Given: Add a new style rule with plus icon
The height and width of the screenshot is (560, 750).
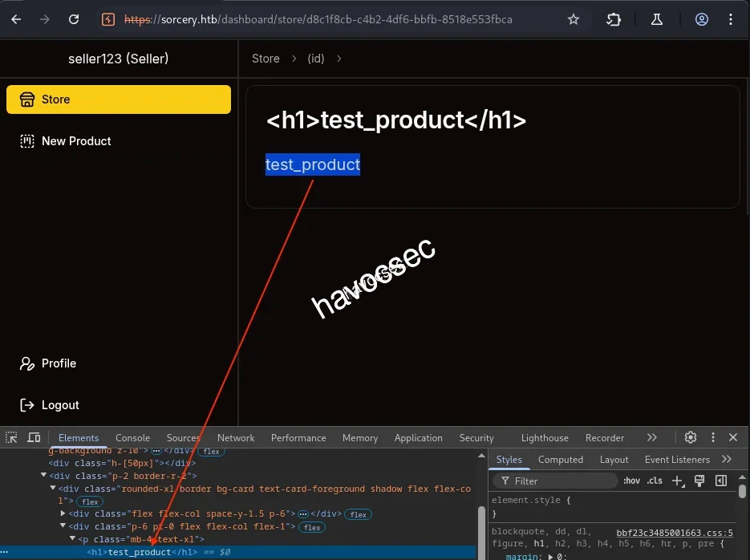Looking at the screenshot, I should pos(678,480).
